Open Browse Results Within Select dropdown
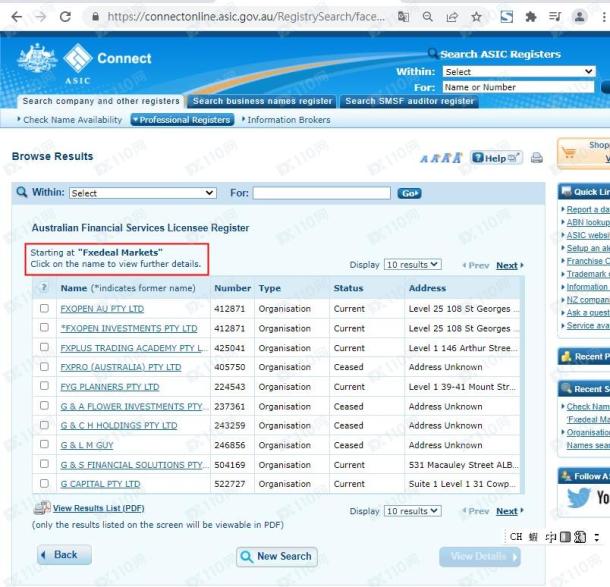This screenshot has width=610, height=587. point(143,193)
